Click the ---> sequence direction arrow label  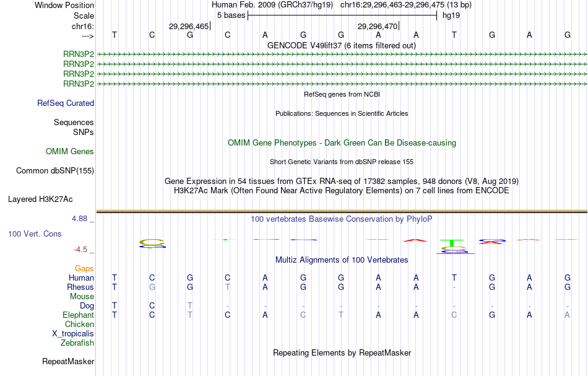[x=88, y=36]
